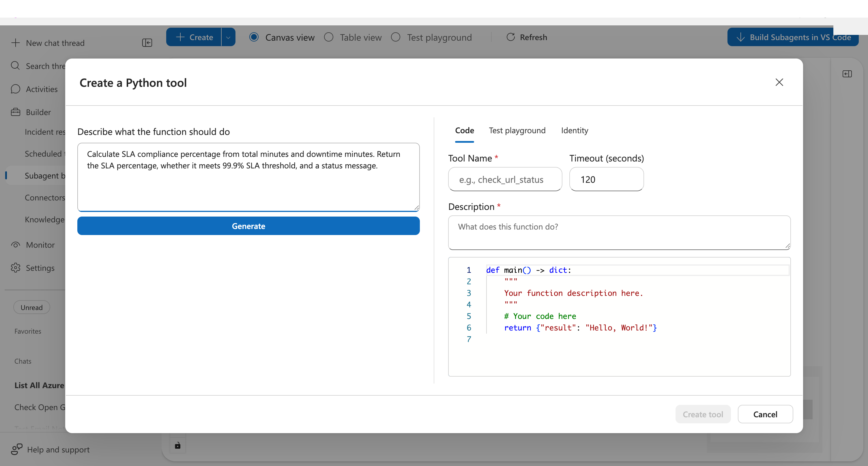The image size is (868, 466).
Task: Click the Generate button
Action: (x=248, y=226)
